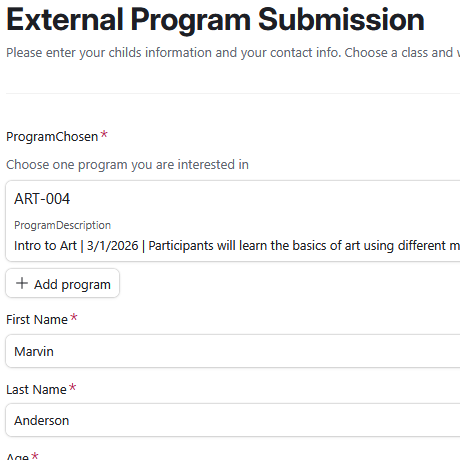Click the required asterisk next to Age
Screen dimensions: 460x460
pyautogui.click(x=35, y=455)
